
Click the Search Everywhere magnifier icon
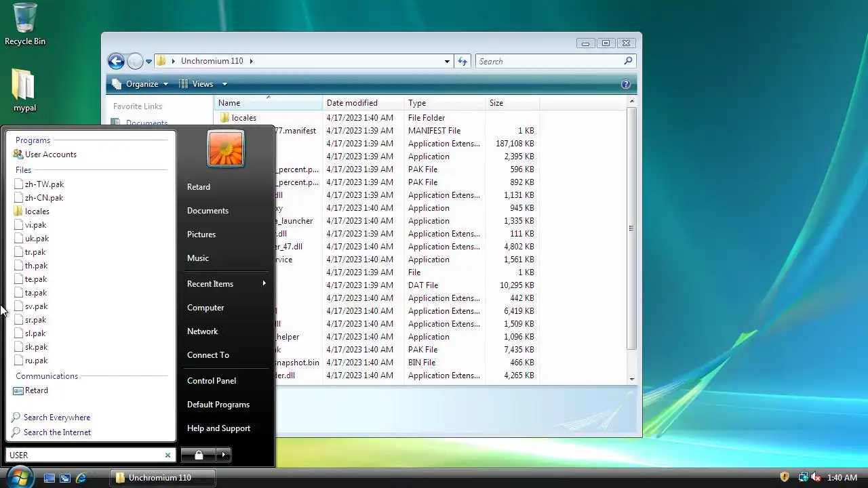pos(16,418)
